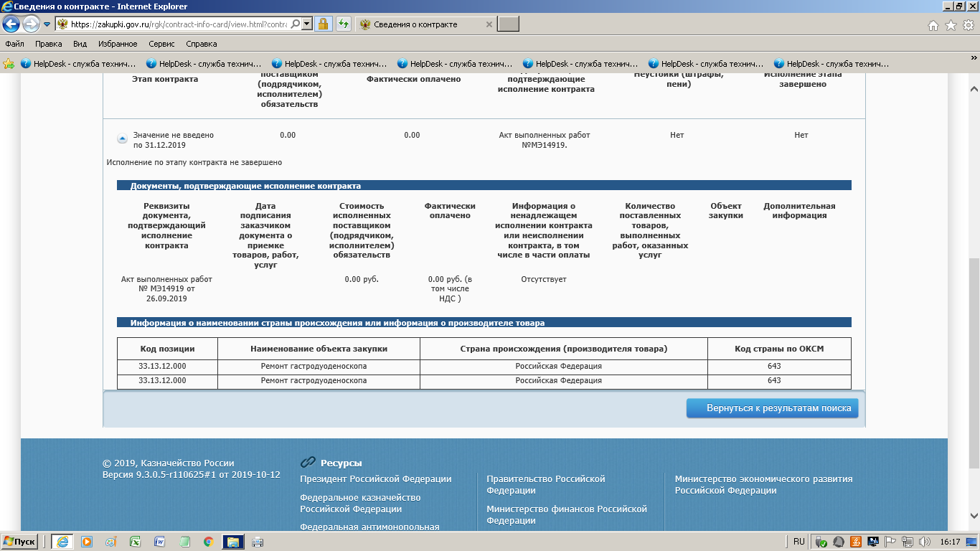Click the 16:17 system clock

950,542
